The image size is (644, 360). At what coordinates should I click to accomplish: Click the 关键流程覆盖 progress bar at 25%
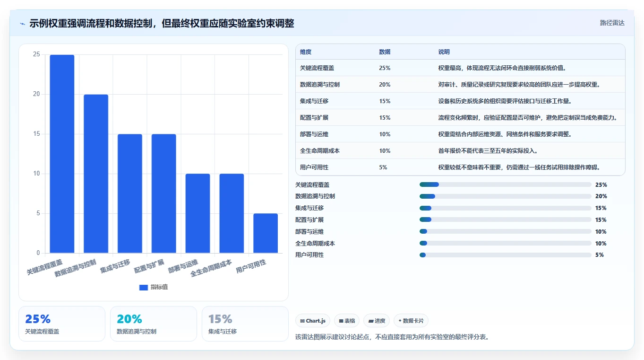click(x=506, y=184)
